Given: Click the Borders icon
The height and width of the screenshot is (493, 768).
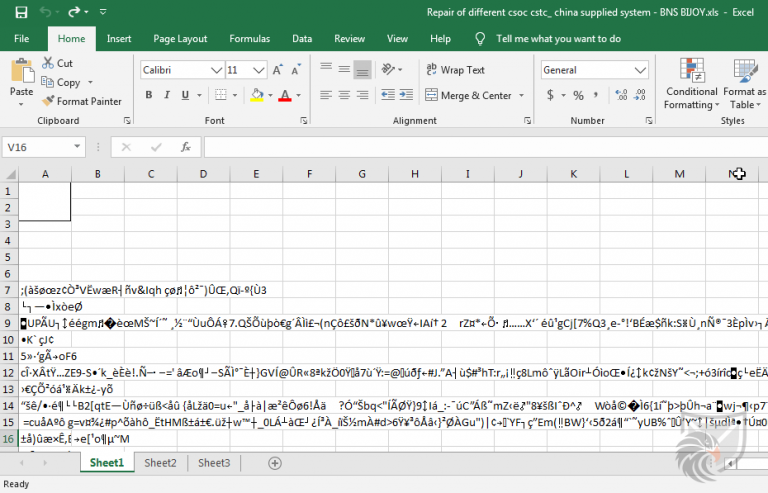Looking at the screenshot, I should [x=221, y=95].
